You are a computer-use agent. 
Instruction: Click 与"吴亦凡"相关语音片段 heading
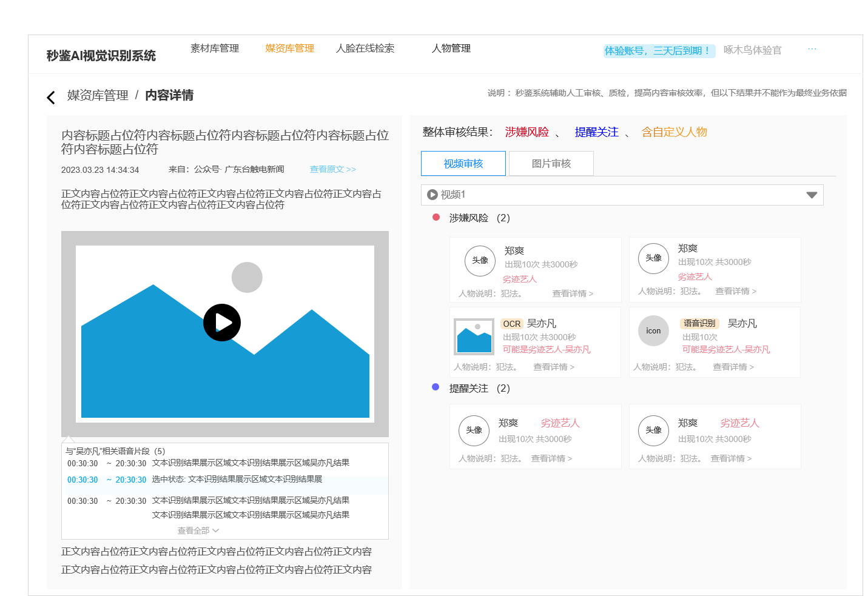click(x=115, y=451)
